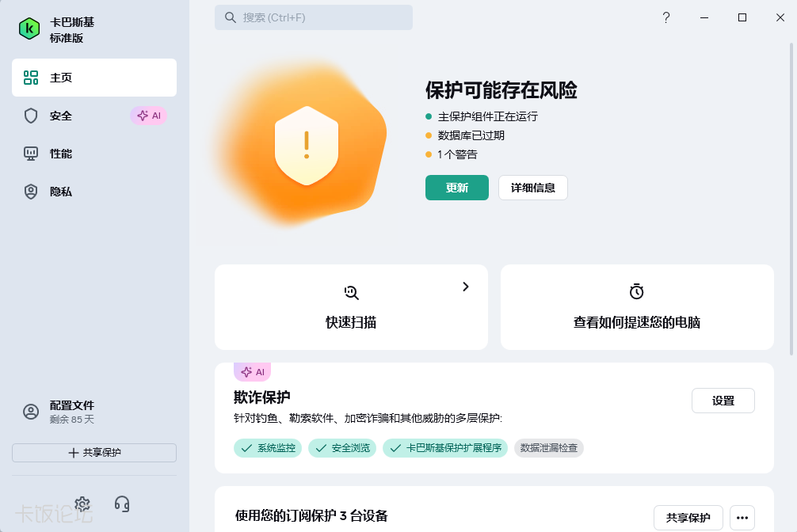797x532 pixels.
Task: Click the Kaspersky hexagon logo icon
Action: (x=29, y=28)
